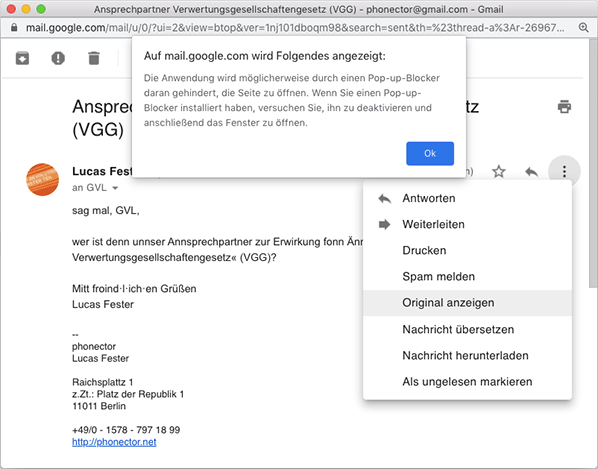Print all with the printer icon

[564, 107]
